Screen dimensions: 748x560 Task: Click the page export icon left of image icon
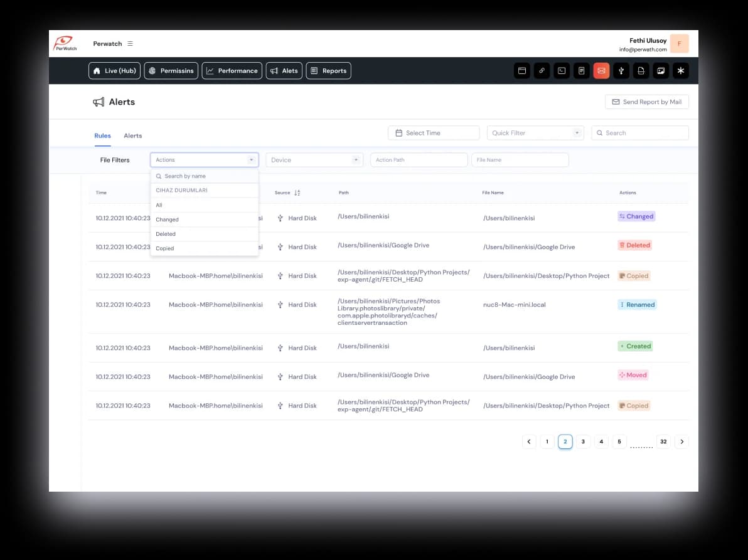641,71
